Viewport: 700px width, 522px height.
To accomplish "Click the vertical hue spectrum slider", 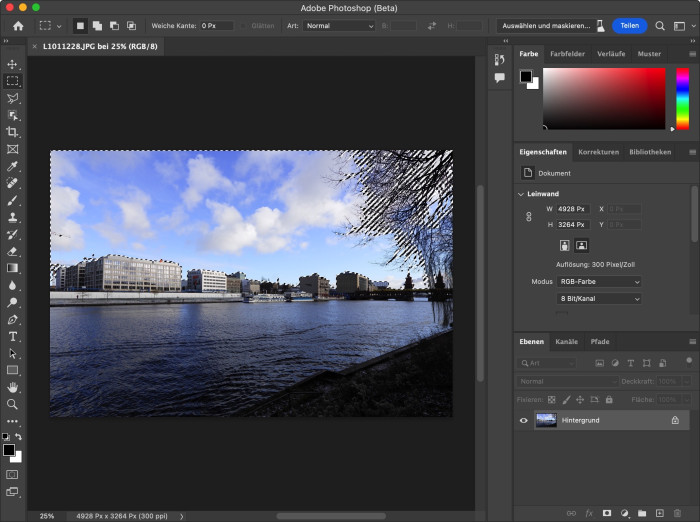I will point(682,98).
